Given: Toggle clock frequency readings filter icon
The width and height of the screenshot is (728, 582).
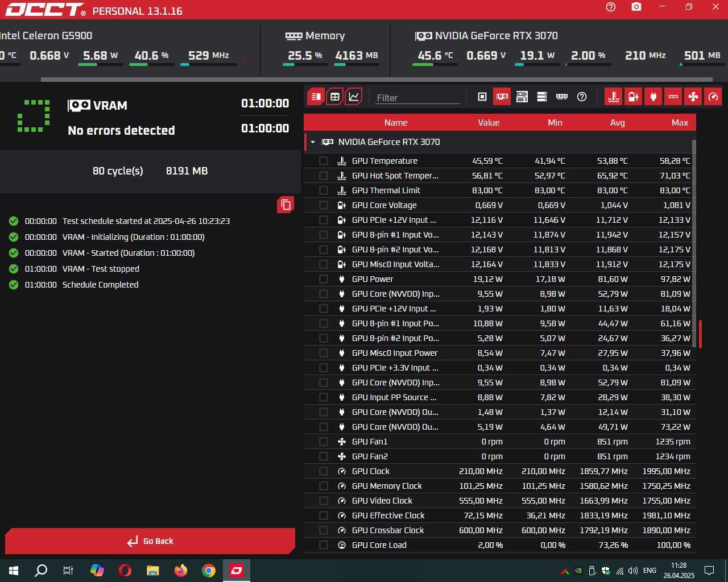Looking at the screenshot, I should pyautogui.click(x=713, y=97).
